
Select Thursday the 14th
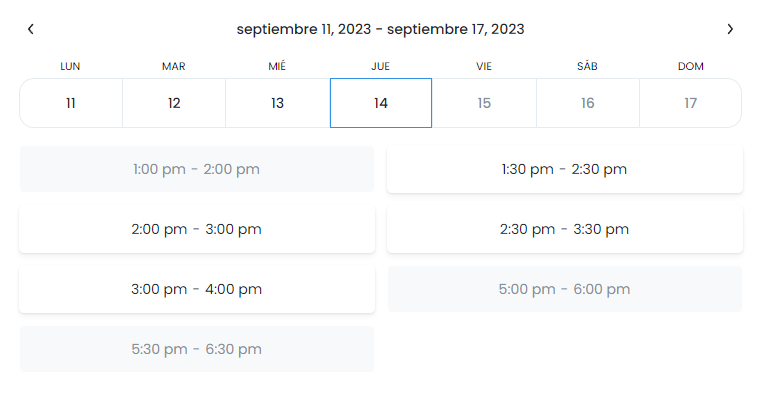point(381,103)
